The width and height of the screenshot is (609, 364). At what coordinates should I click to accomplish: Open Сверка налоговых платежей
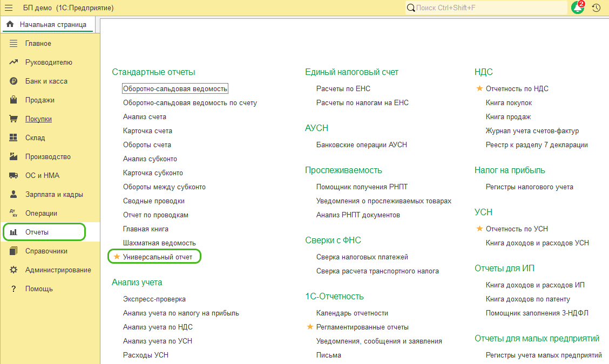pyautogui.click(x=362, y=257)
